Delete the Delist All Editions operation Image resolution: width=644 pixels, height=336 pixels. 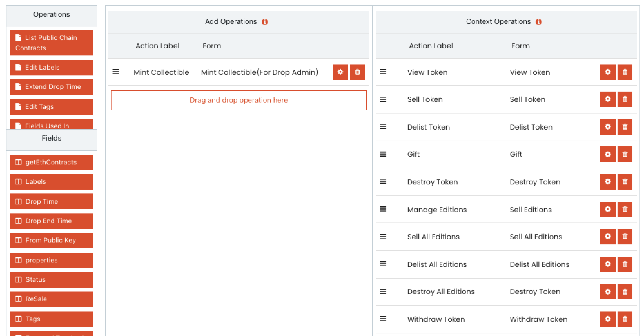click(x=625, y=264)
